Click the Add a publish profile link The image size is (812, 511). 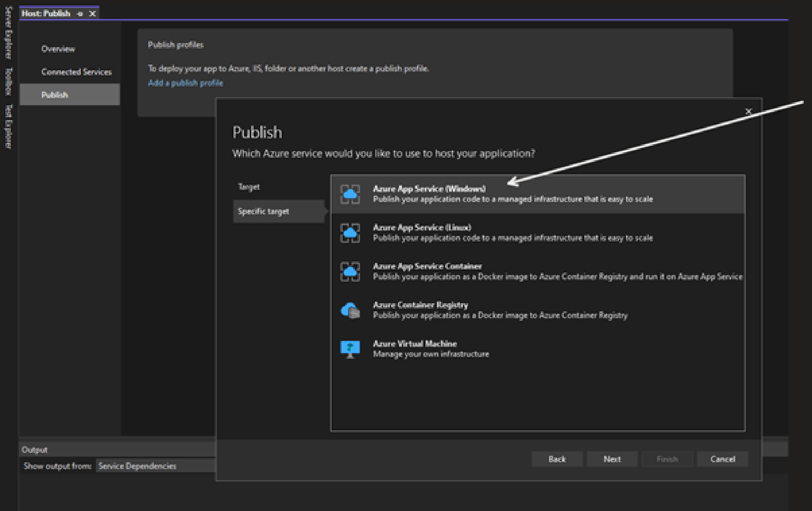point(185,83)
